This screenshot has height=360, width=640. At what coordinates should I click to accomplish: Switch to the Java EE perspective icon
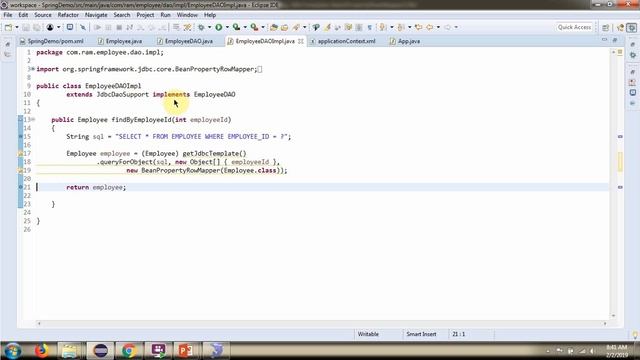point(620,27)
